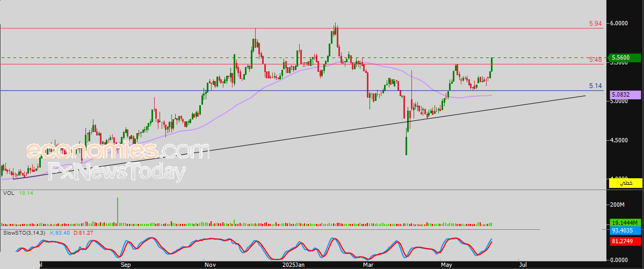Click the blue 5.14 support level label
The image size is (644, 269).
pos(595,86)
